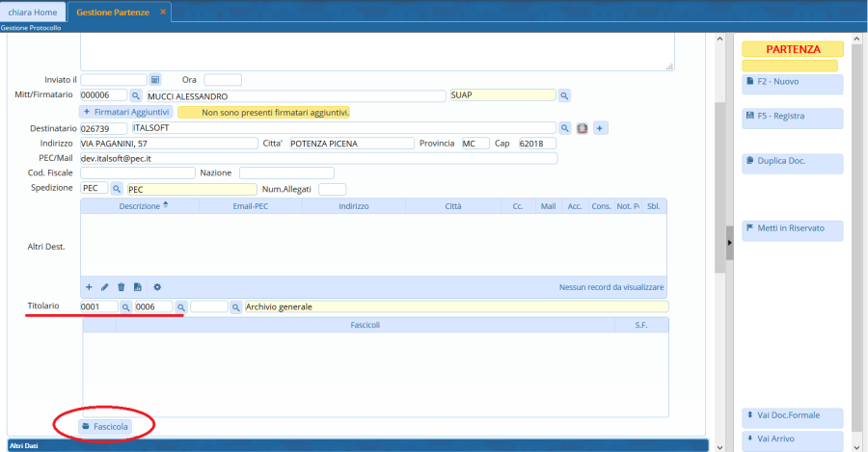The width and height of the screenshot is (868, 452).
Task: Open the calendar picker next to Inviato il
Action: point(155,79)
